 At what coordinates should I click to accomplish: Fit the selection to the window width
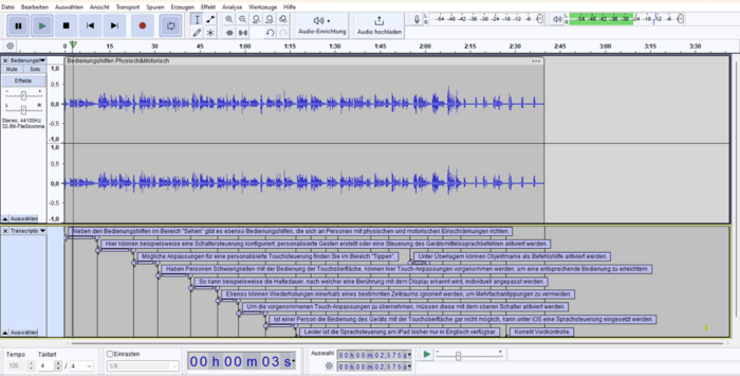point(256,19)
